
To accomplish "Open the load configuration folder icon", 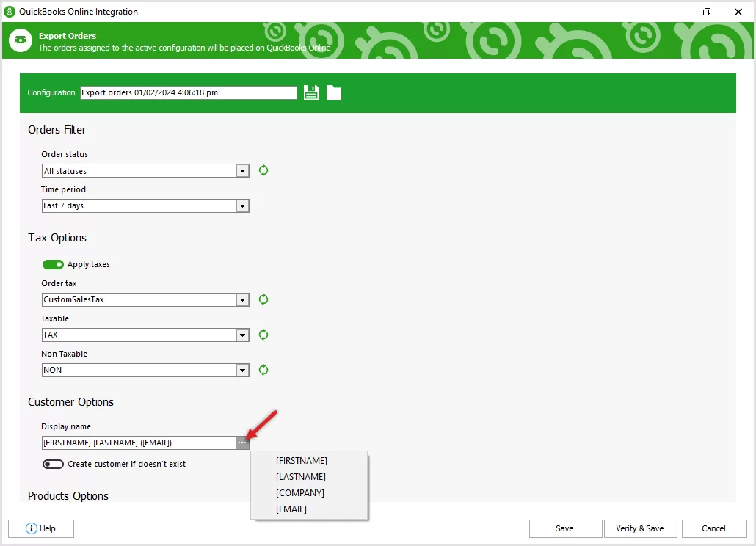I will [x=333, y=92].
